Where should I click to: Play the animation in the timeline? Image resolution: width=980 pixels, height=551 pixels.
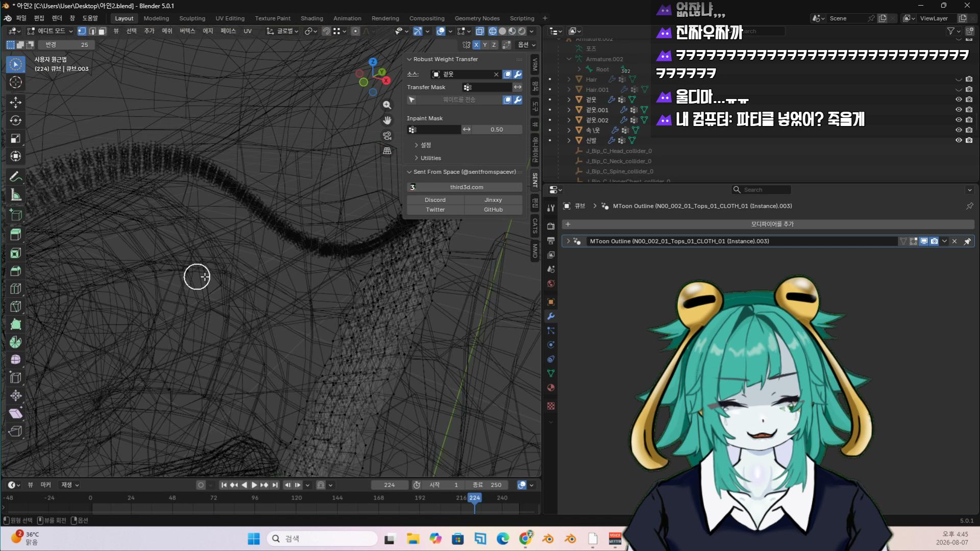pyautogui.click(x=254, y=485)
